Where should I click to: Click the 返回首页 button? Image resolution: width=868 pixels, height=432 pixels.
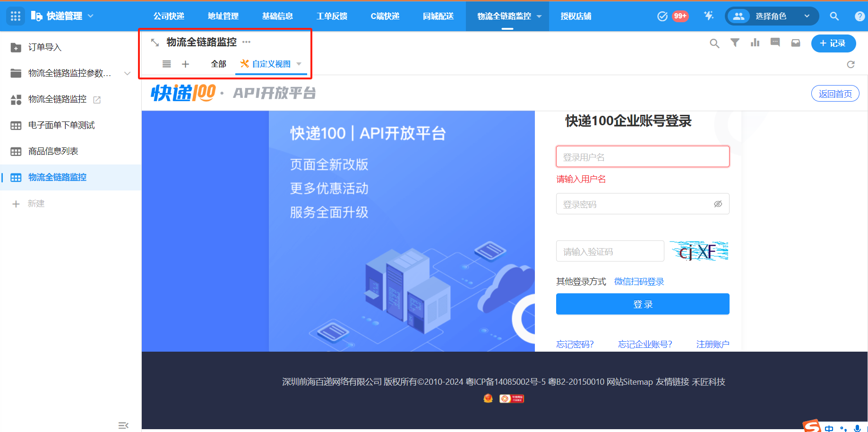click(835, 94)
